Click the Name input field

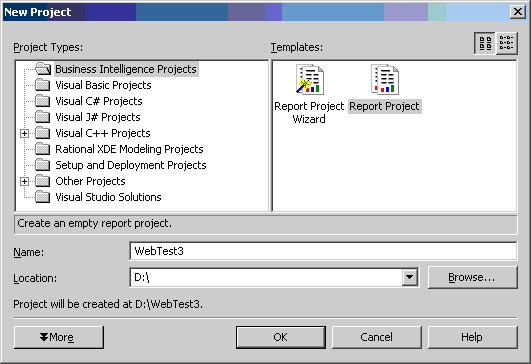[323, 251]
